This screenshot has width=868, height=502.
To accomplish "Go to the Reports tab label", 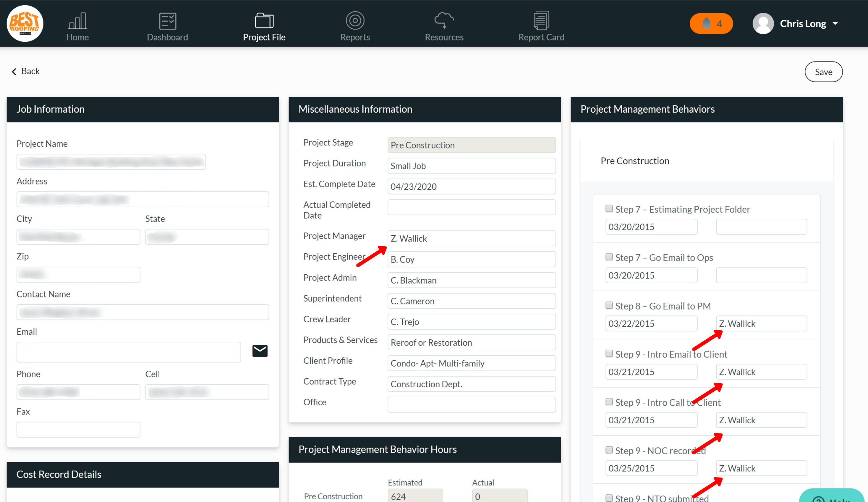I will pyautogui.click(x=355, y=37).
